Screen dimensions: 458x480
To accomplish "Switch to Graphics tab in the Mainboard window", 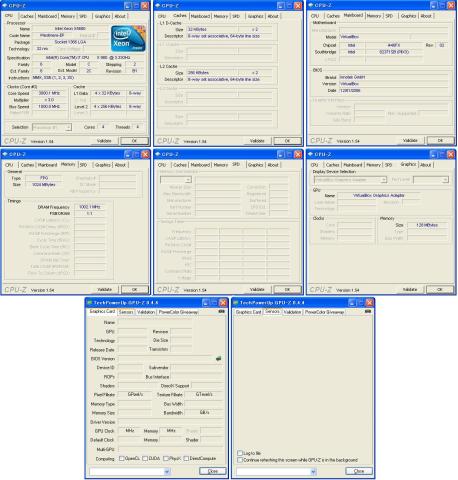I will (408, 16).
